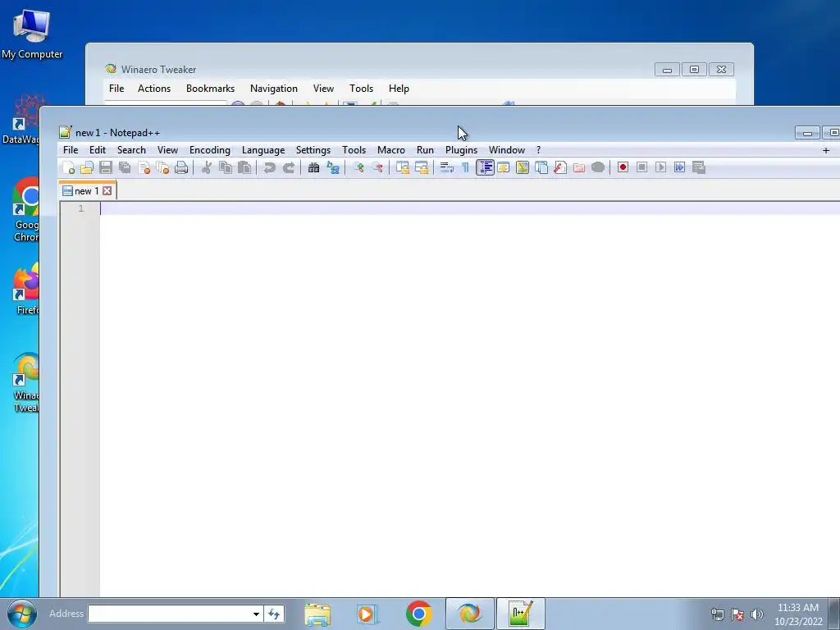Click the Zoom In toolbar icon
The image size is (840, 630).
point(358,167)
